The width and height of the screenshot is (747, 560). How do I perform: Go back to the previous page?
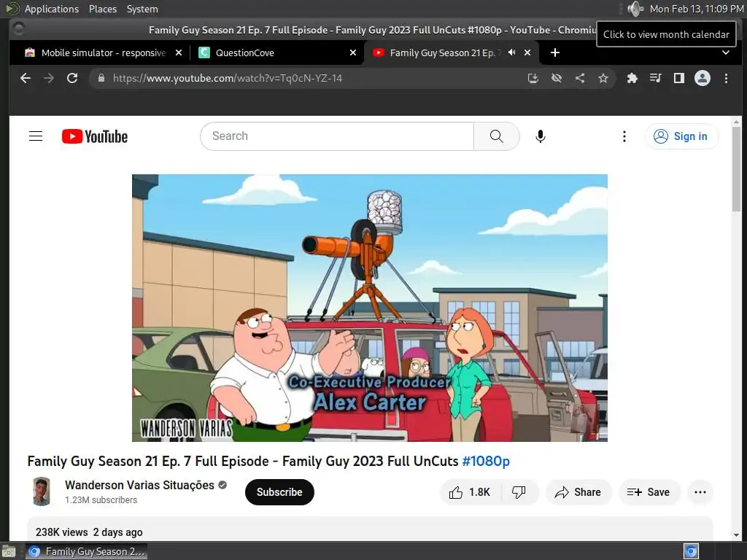click(x=26, y=78)
